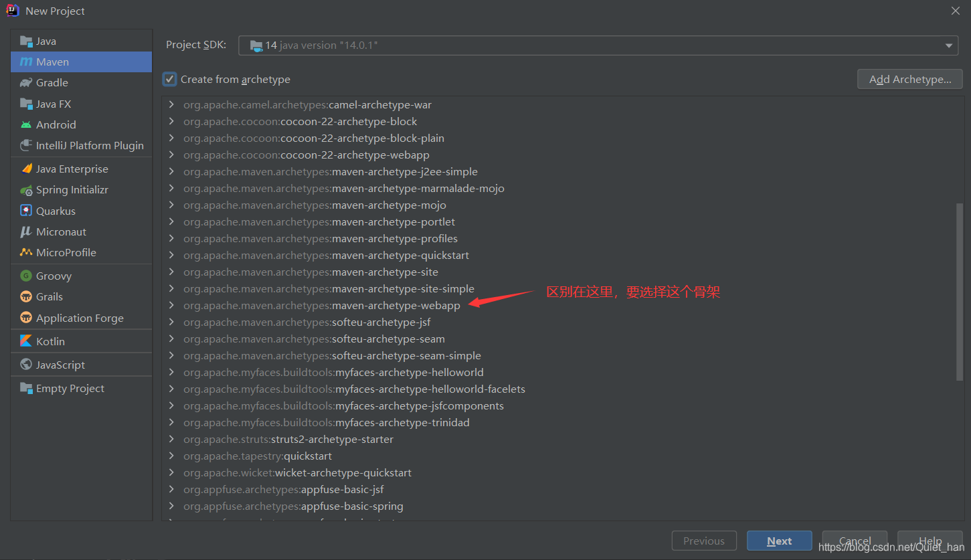Click the Add Archetype button
Image resolution: width=971 pixels, height=560 pixels.
910,79
